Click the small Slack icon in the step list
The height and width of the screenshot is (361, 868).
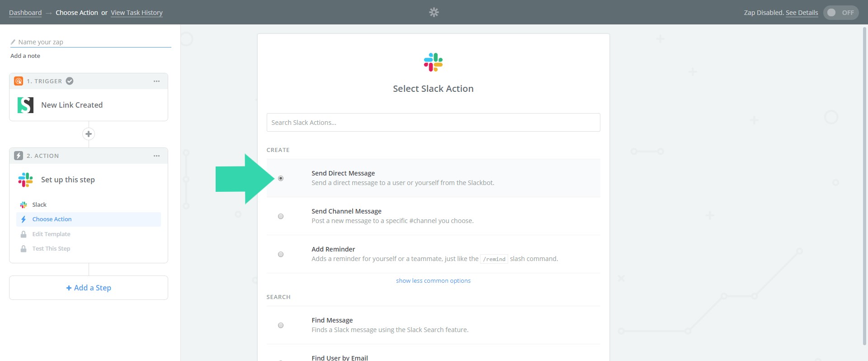click(x=24, y=205)
